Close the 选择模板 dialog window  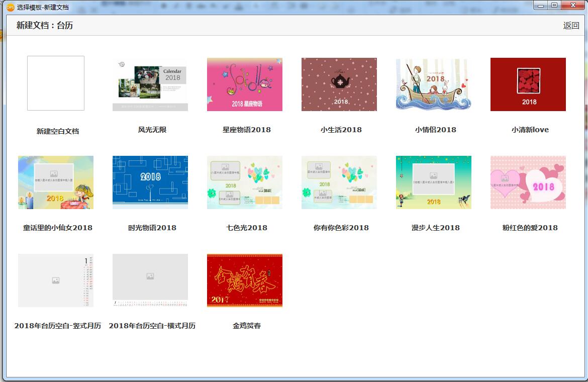coord(572,5)
